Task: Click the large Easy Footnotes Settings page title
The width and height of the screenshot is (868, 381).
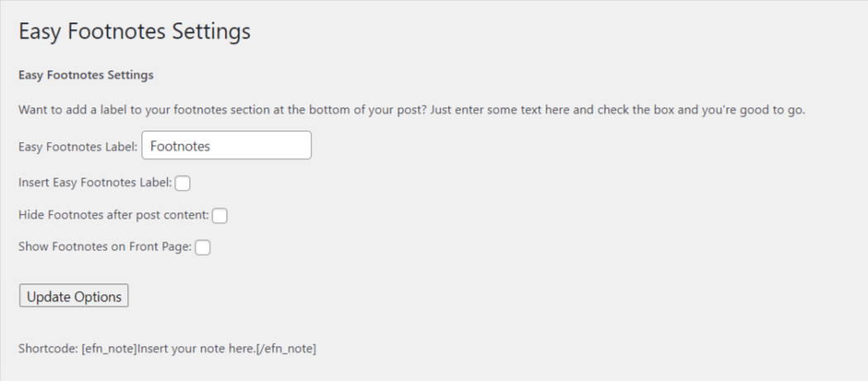Action: point(134,31)
